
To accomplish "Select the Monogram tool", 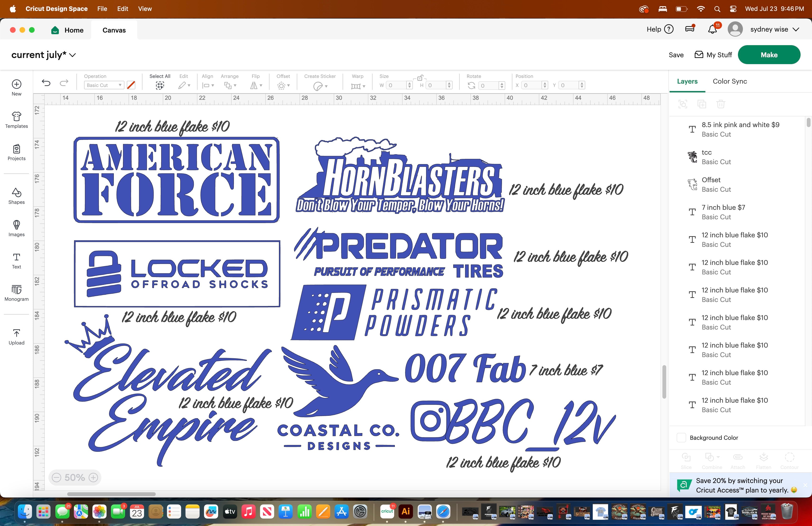I will coord(16,293).
